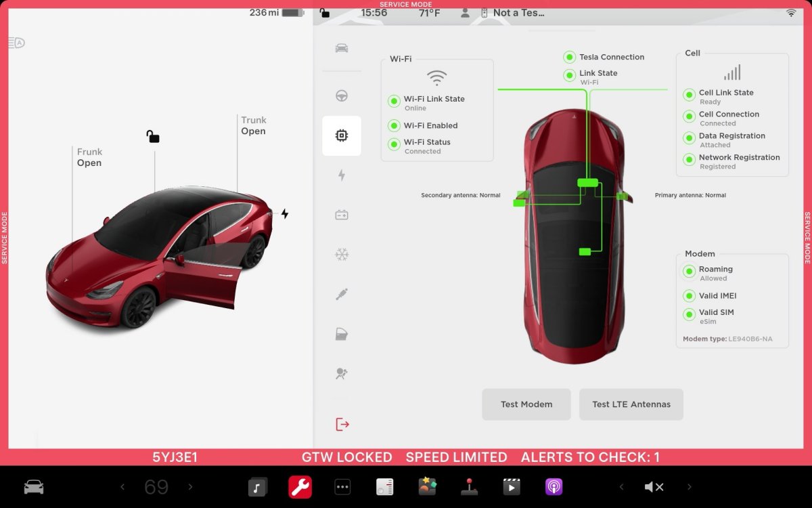Open the airbag restraints panel icon
812x508 pixels.
click(x=342, y=373)
